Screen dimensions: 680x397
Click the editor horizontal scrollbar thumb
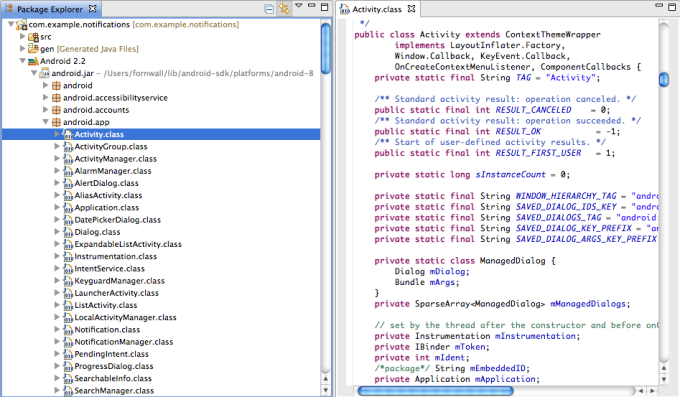[435, 391]
